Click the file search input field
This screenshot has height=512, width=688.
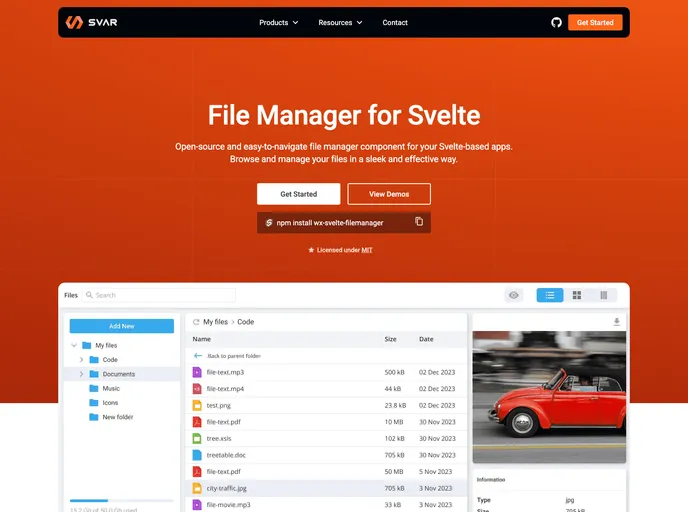point(158,295)
